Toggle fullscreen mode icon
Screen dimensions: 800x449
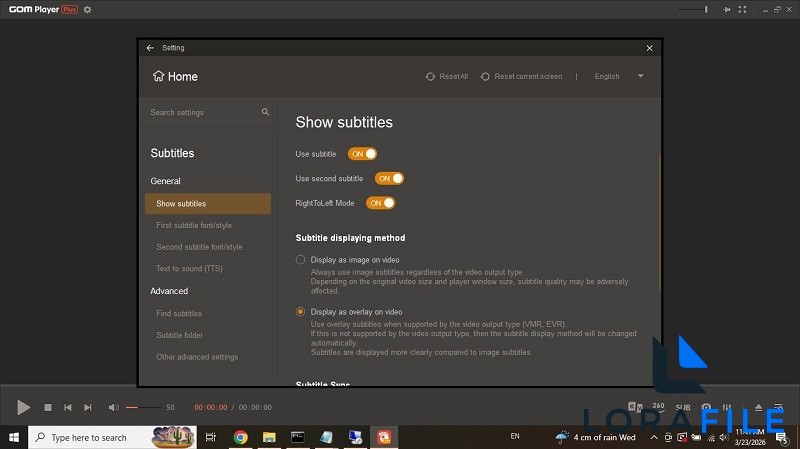tap(742, 9)
